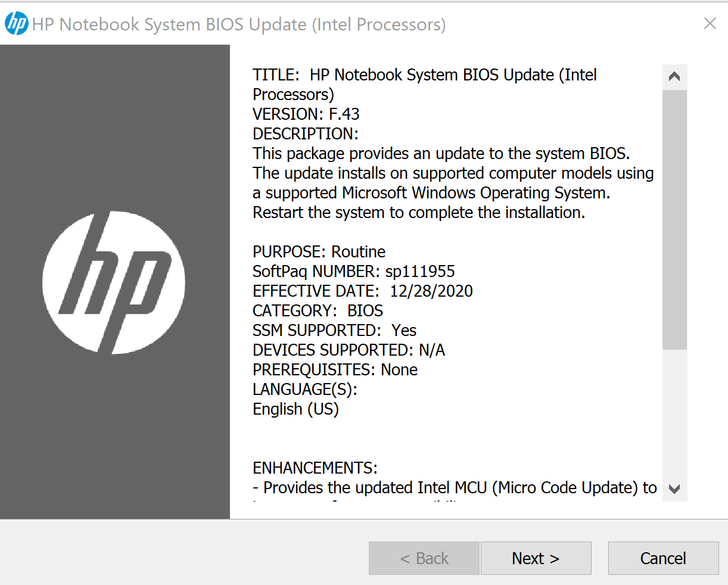728x585 pixels.
Task: Click the SoftPaq NUMBER sp111955 text
Action: (x=354, y=271)
